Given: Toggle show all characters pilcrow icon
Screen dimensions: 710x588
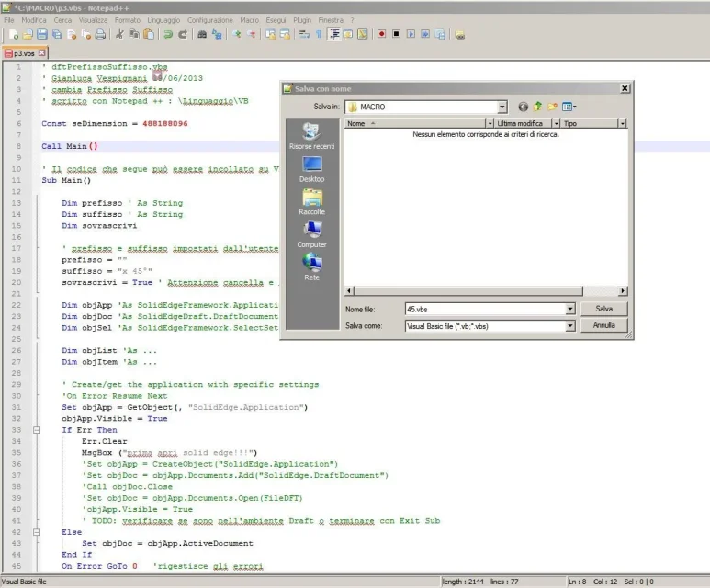Looking at the screenshot, I should (x=319, y=34).
